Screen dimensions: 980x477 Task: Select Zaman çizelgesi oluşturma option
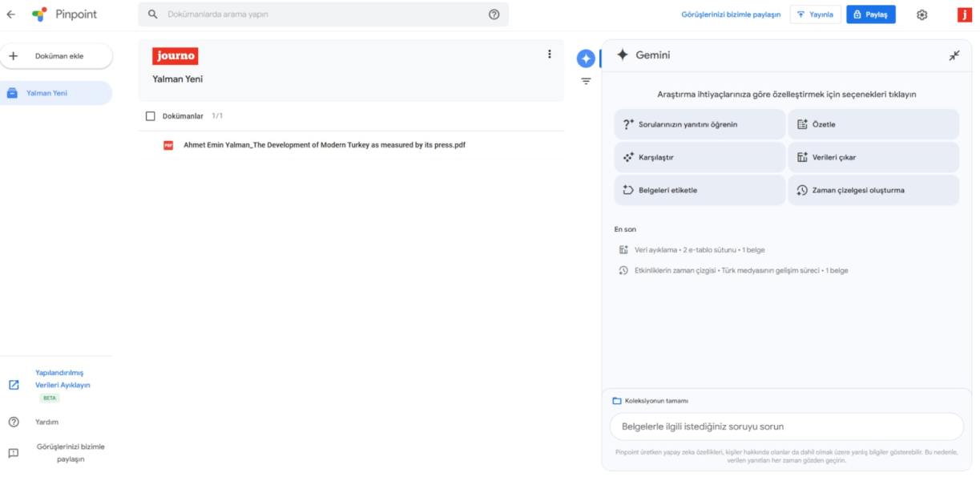[873, 191]
